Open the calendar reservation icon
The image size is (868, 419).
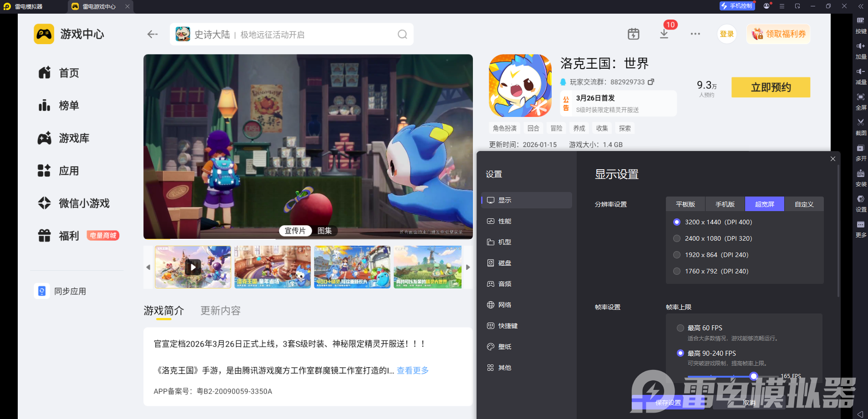[633, 34]
